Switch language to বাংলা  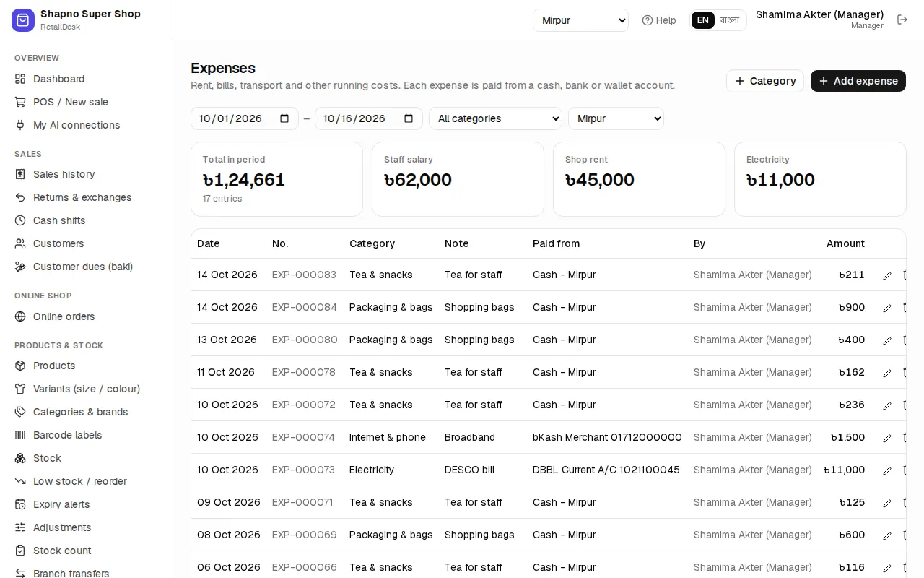click(730, 20)
